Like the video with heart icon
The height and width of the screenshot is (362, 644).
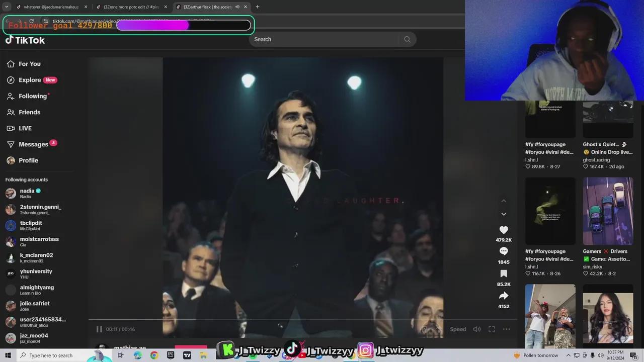pyautogui.click(x=504, y=230)
